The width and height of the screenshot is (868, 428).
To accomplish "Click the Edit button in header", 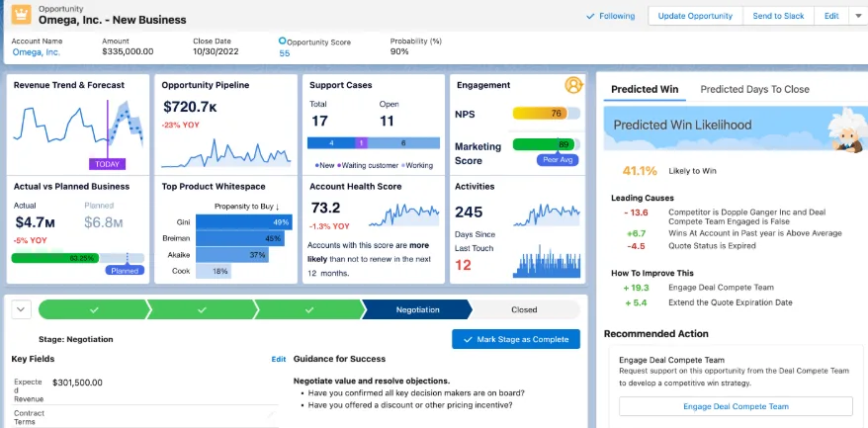I will (x=831, y=16).
